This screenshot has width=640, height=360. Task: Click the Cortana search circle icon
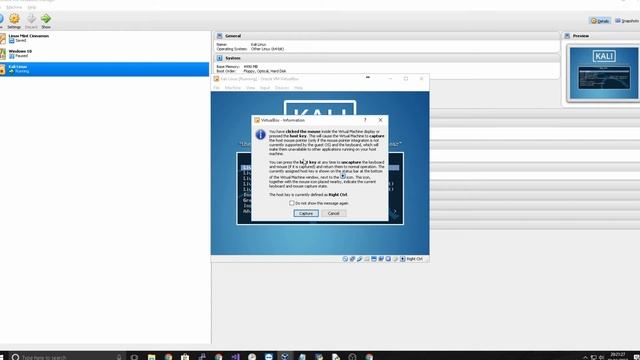tap(15, 357)
